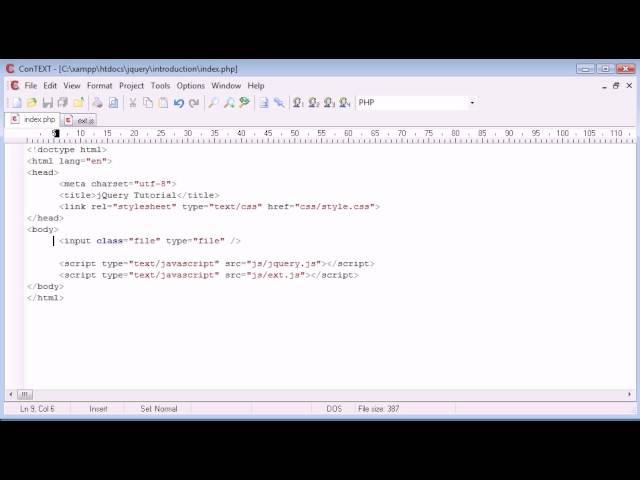640x480 pixels.
Task: Click 'File size: 387' status entry
Action: tap(378, 409)
